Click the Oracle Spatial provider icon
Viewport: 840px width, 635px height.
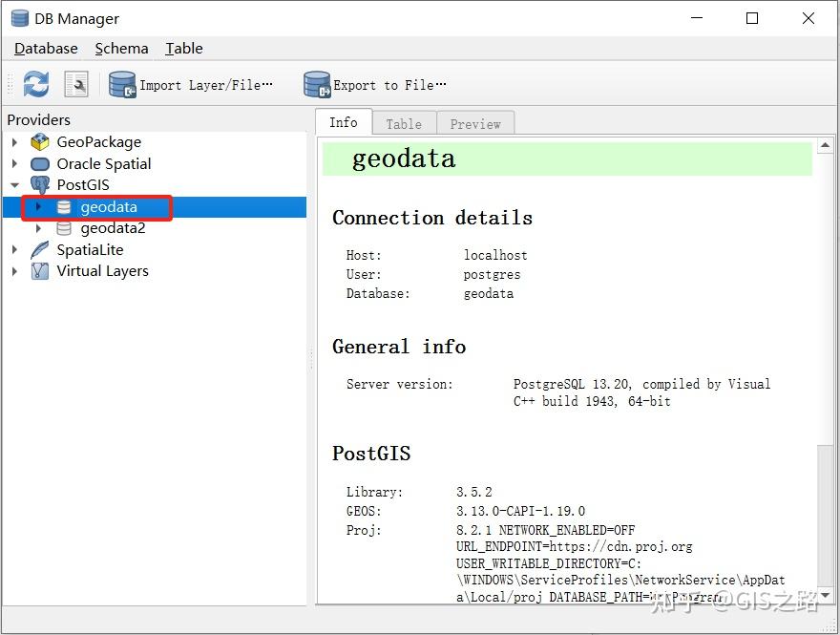pos(39,163)
